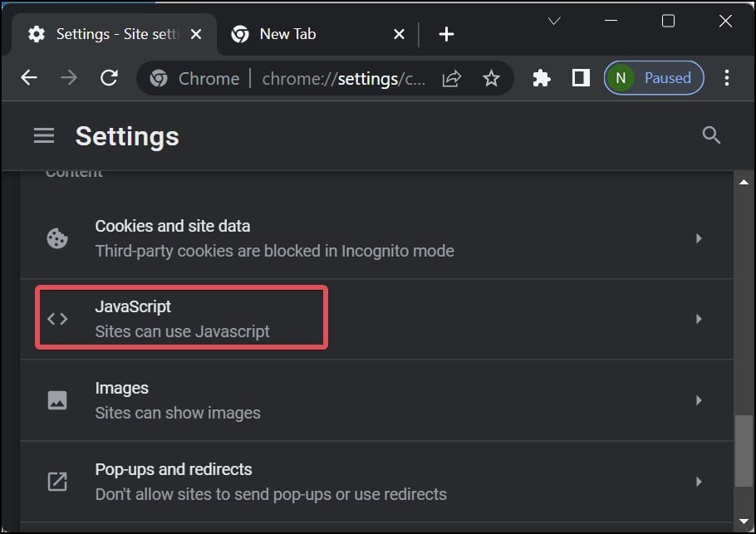Image resolution: width=756 pixels, height=534 pixels.
Task: Select the Settings - Site settings tab
Action: (114, 34)
